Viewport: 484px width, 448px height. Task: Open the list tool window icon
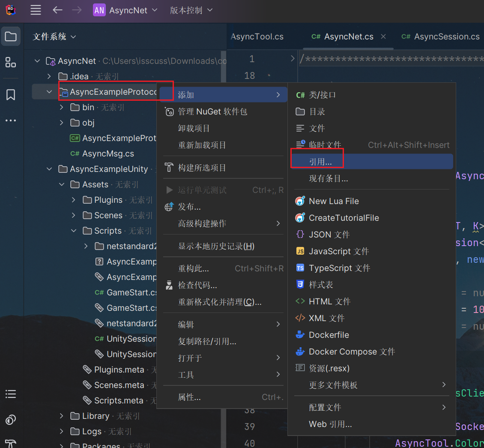coord(11,394)
